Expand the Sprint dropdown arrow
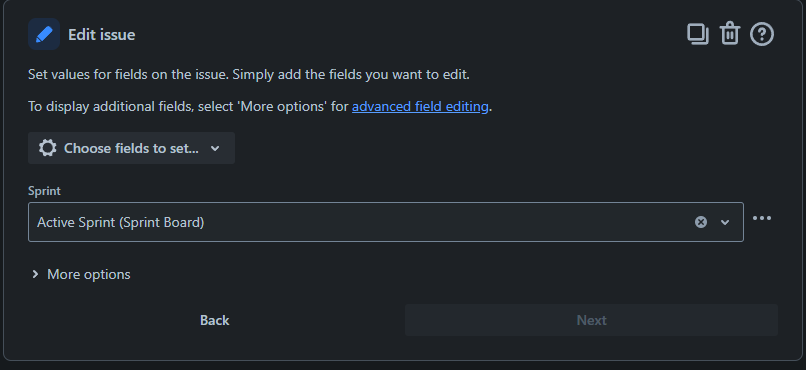Viewport: 806px width, 370px height. (725, 222)
